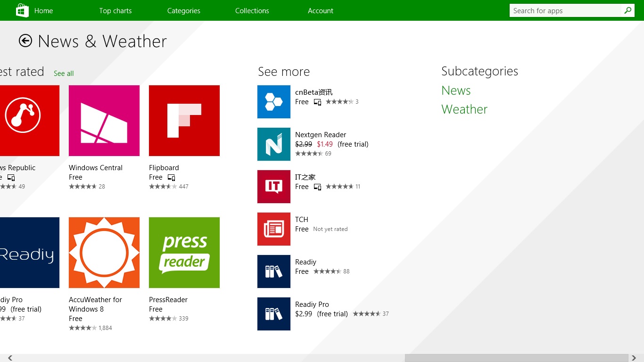Click the cnBeta hexagon icon
The height and width of the screenshot is (362, 644).
click(274, 102)
